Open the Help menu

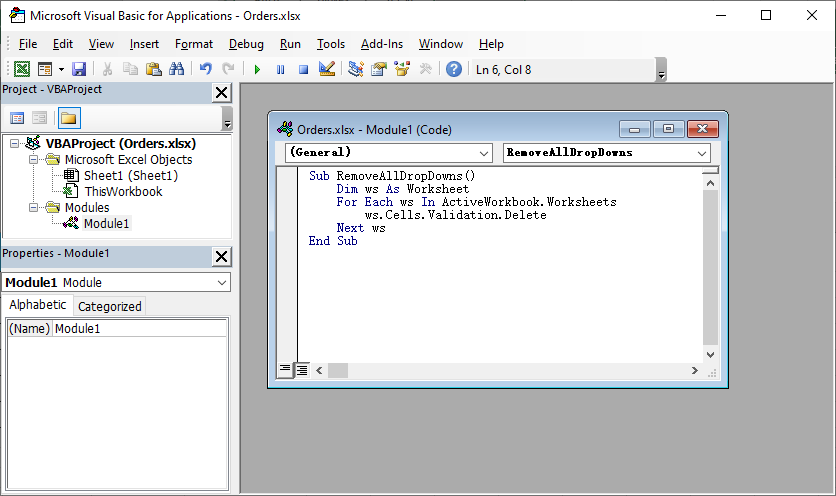tap(491, 44)
